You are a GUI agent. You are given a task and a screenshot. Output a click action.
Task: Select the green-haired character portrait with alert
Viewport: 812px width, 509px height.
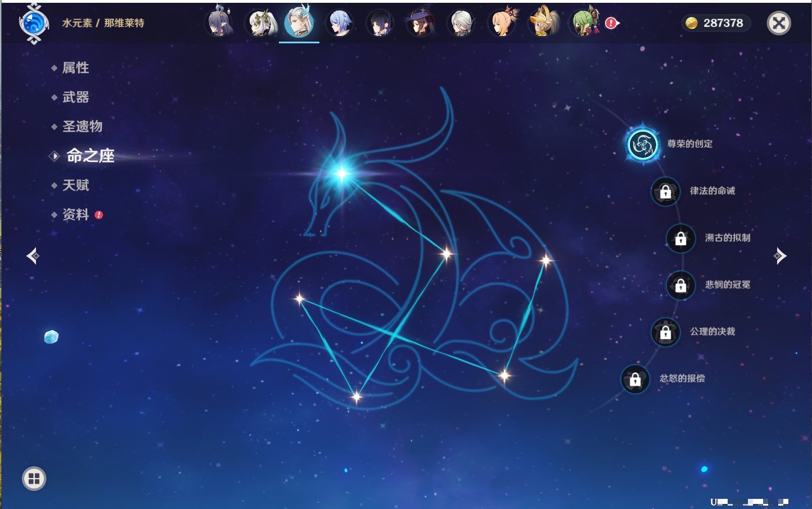(585, 23)
